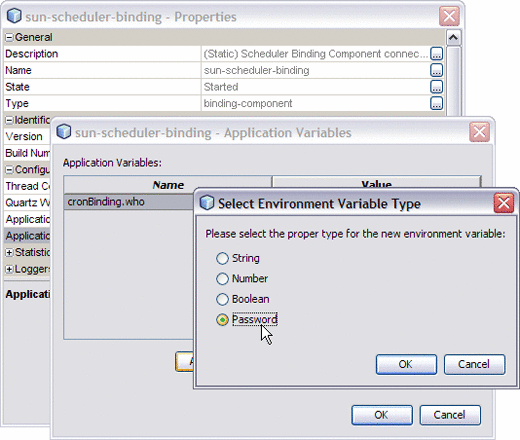Collapse the Identification section in Properties
This screenshot has width=520, height=440.
click(x=9, y=120)
